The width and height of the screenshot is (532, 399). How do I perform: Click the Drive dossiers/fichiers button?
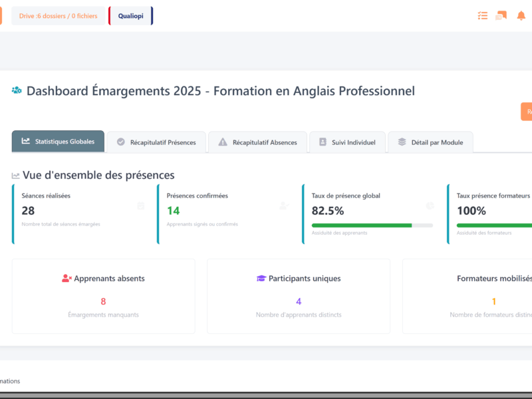(59, 15)
